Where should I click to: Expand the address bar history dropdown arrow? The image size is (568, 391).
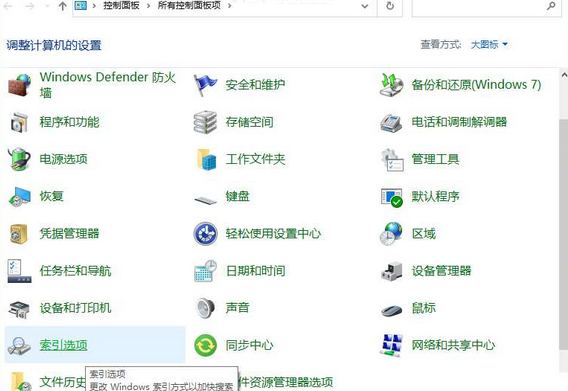coord(365,6)
